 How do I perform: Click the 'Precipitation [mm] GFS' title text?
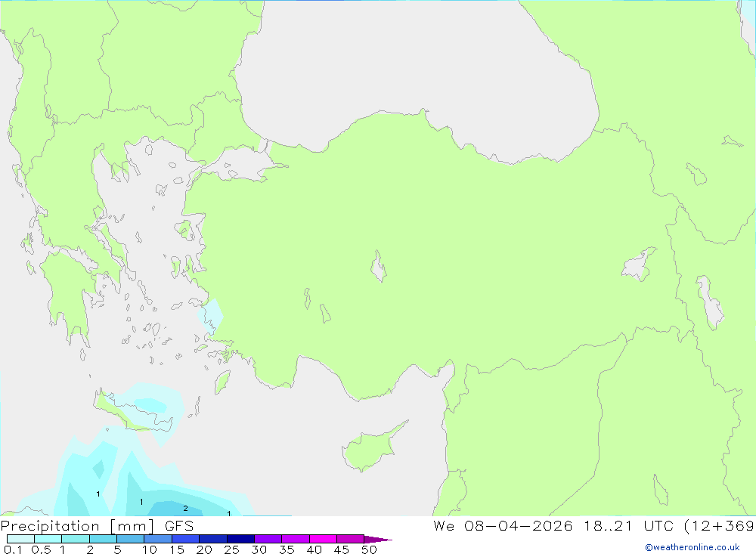[x=97, y=526]
